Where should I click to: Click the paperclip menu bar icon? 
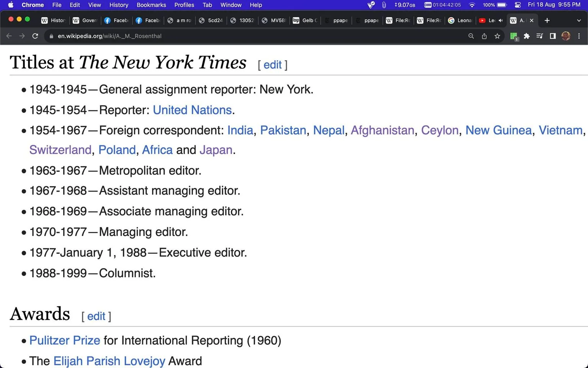coord(384,5)
